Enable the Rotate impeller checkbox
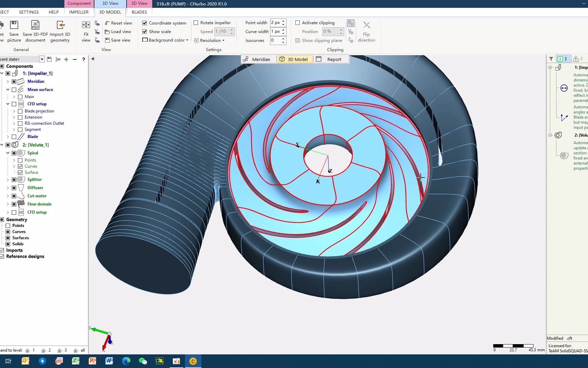 tap(196, 23)
